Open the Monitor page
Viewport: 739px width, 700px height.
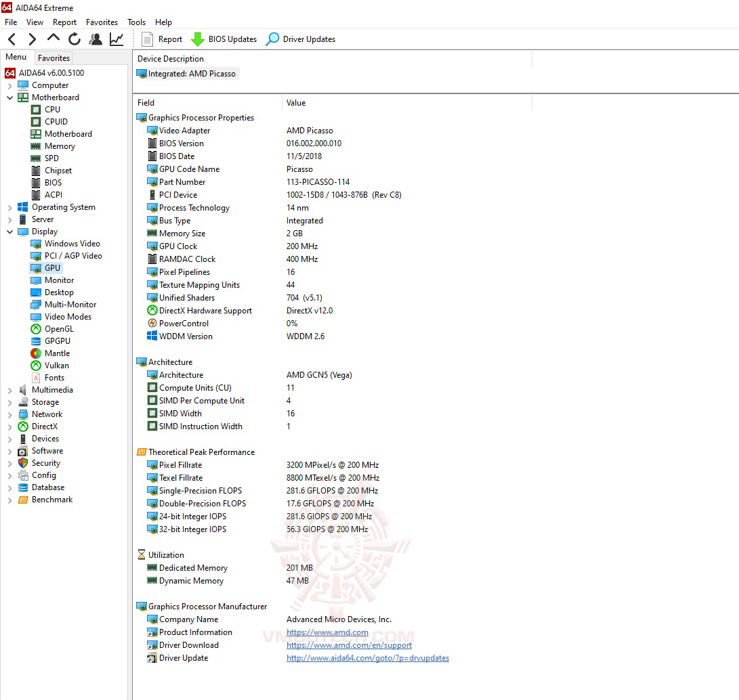(x=60, y=280)
